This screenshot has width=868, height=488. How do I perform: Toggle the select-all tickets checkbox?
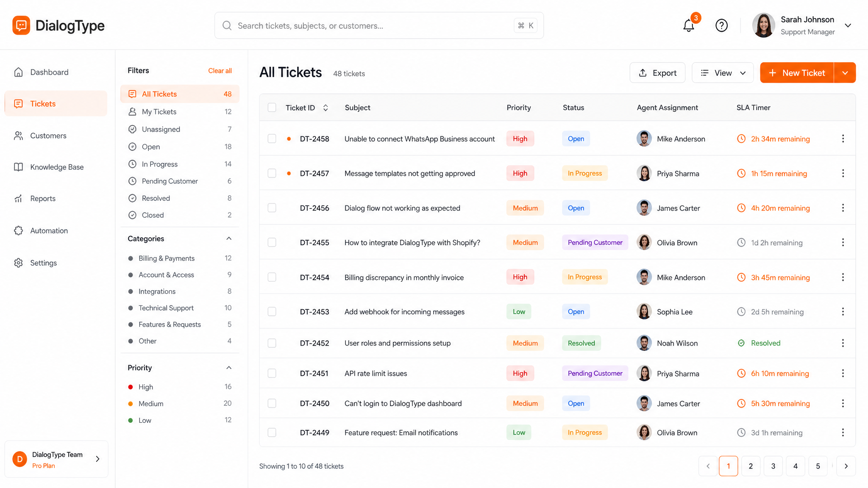(272, 108)
